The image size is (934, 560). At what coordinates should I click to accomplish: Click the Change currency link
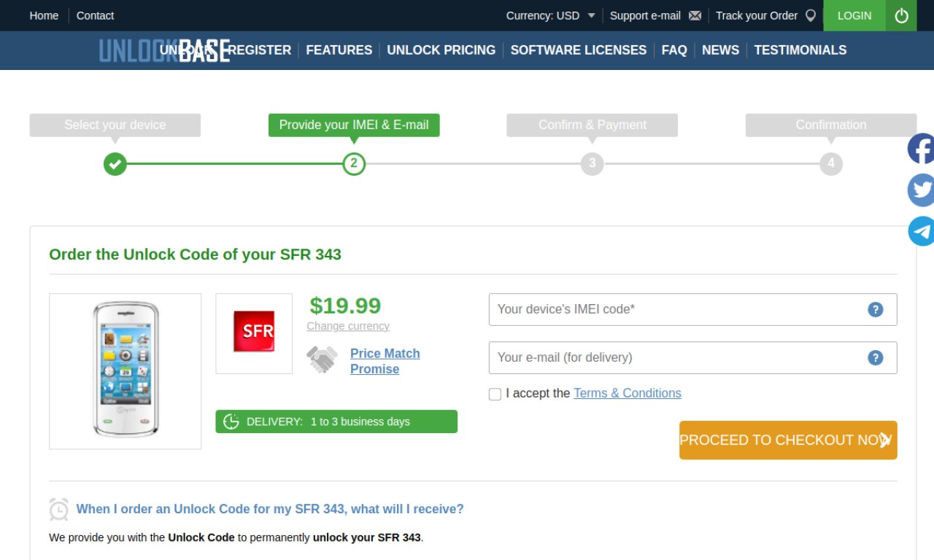(348, 326)
